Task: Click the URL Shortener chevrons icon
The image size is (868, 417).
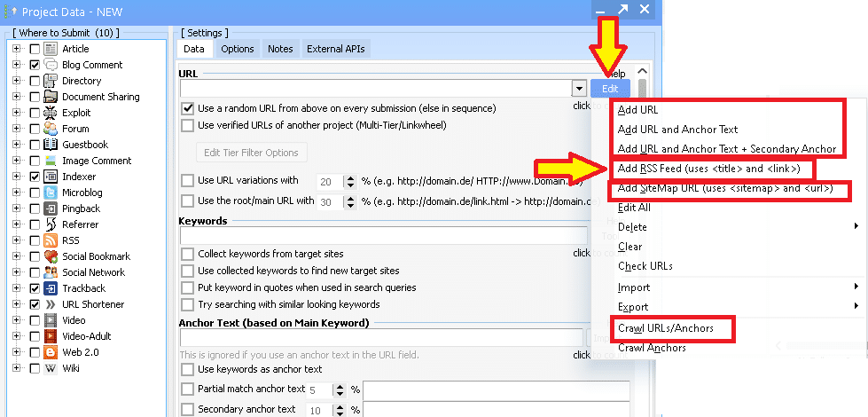Action: [x=51, y=304]
